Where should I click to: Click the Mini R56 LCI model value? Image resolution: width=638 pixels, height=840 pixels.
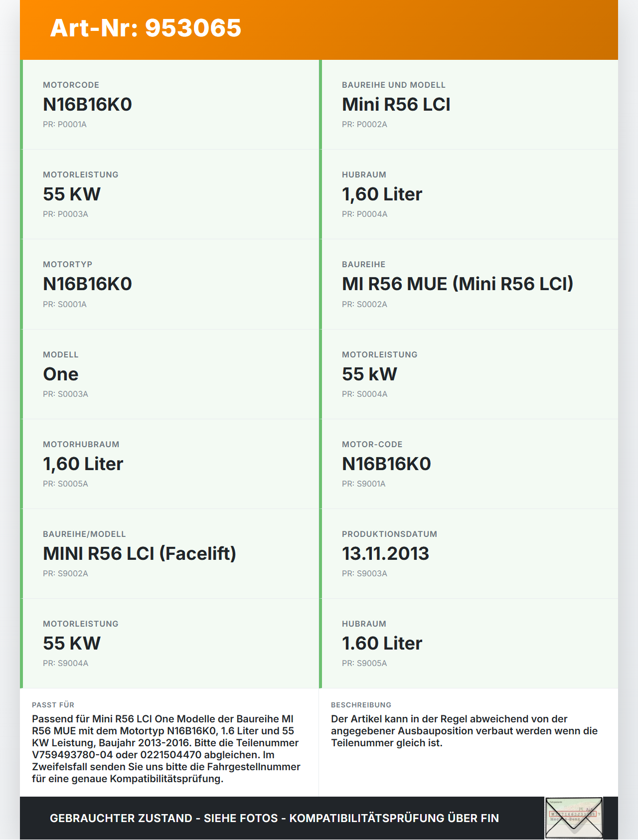coord(396,105)
